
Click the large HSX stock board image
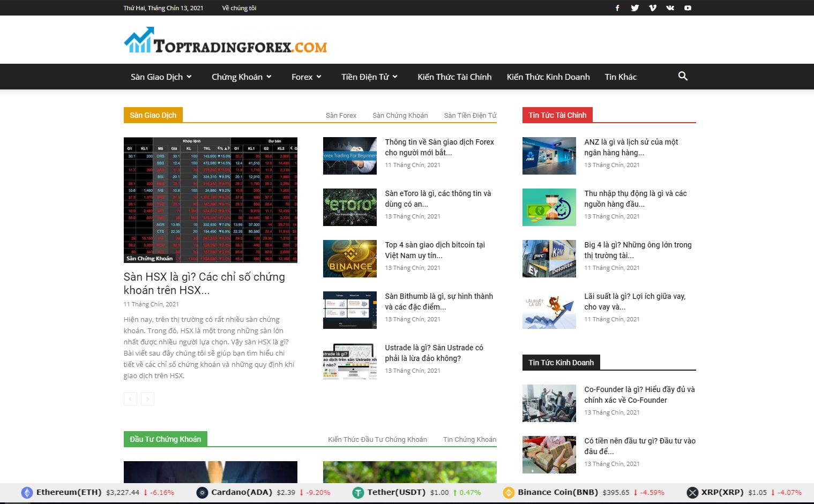[x=211, y=200]
